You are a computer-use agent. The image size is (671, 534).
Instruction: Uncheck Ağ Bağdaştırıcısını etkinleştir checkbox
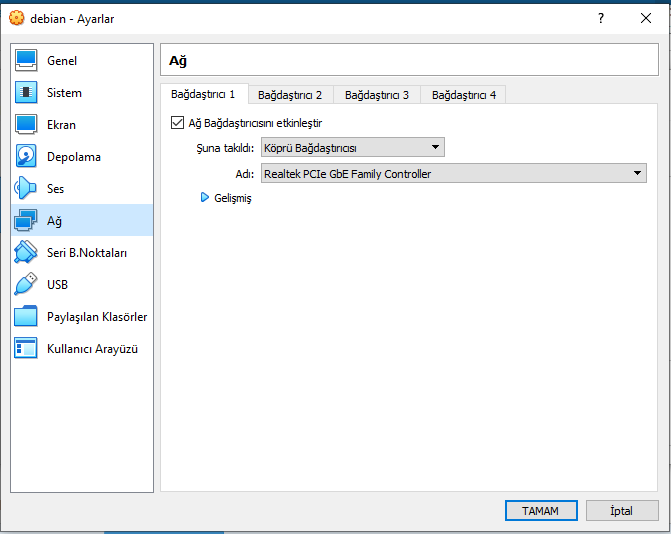pyautogui.click(x=177, y=123)
